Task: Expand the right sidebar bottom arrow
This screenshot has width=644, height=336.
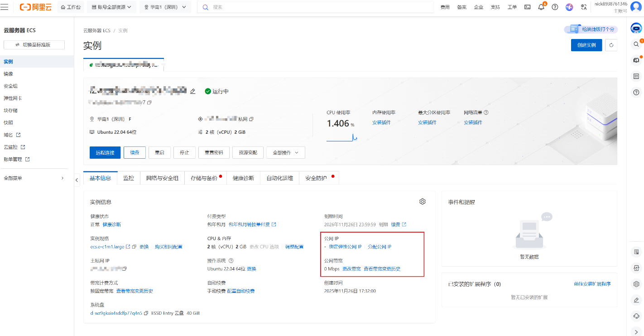Action: click(636, 331)
